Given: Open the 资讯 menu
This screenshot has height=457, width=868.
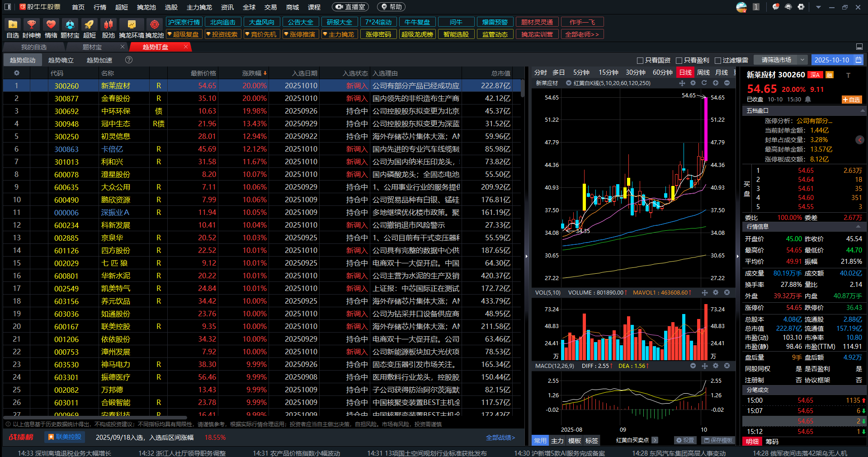Looking at the screenshot, I should [x=227, y=7].
